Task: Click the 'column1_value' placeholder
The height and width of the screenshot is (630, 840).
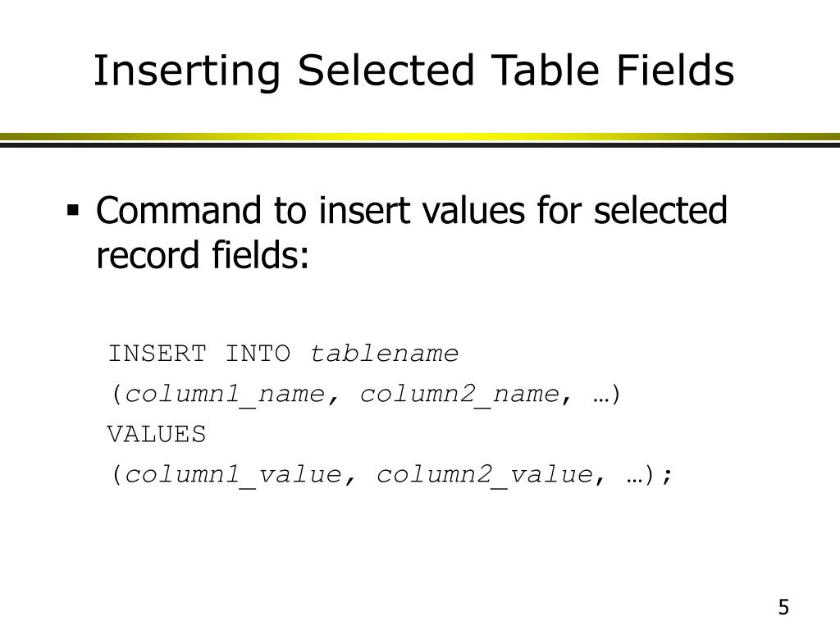Action: pos(233,475)
